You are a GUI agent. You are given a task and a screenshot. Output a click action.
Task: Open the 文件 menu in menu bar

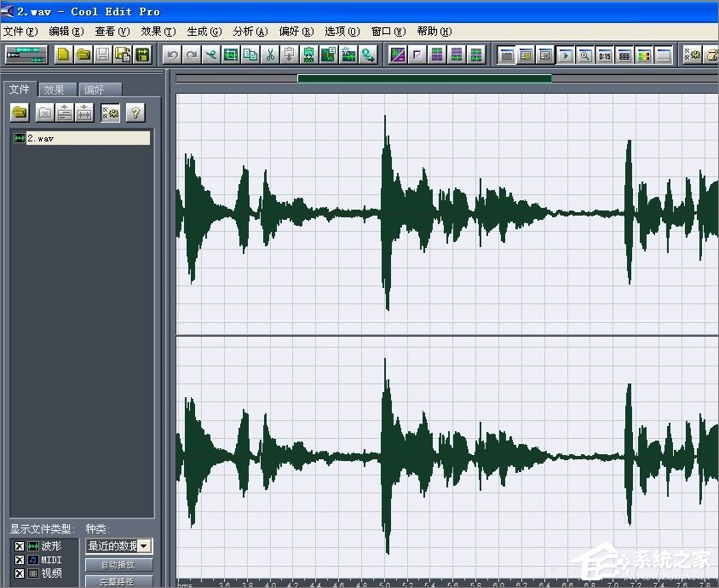(20, 32)
